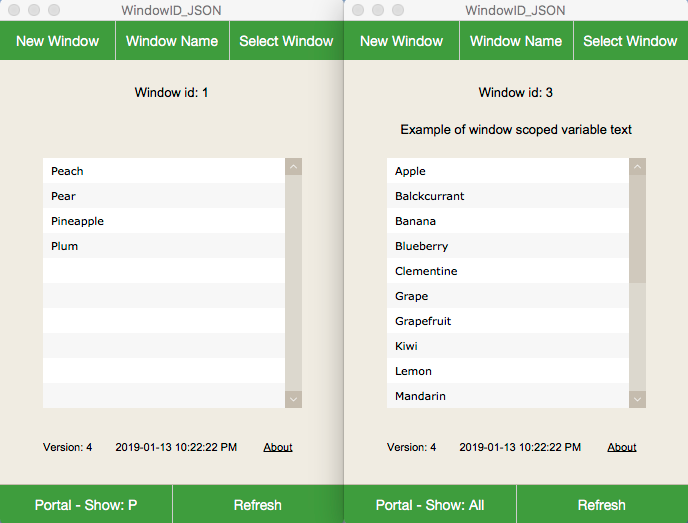Open the About link in right window

tap(622, 447)
